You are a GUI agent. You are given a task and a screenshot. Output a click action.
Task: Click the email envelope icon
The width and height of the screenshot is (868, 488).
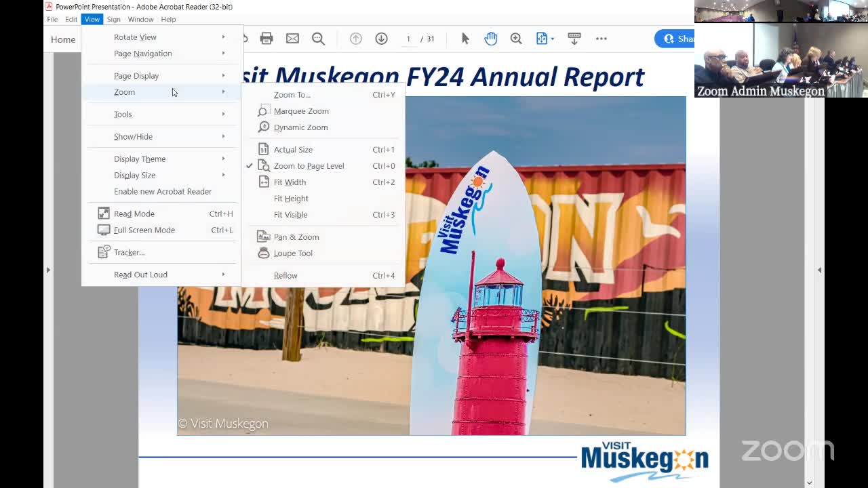tap(292, 39)
